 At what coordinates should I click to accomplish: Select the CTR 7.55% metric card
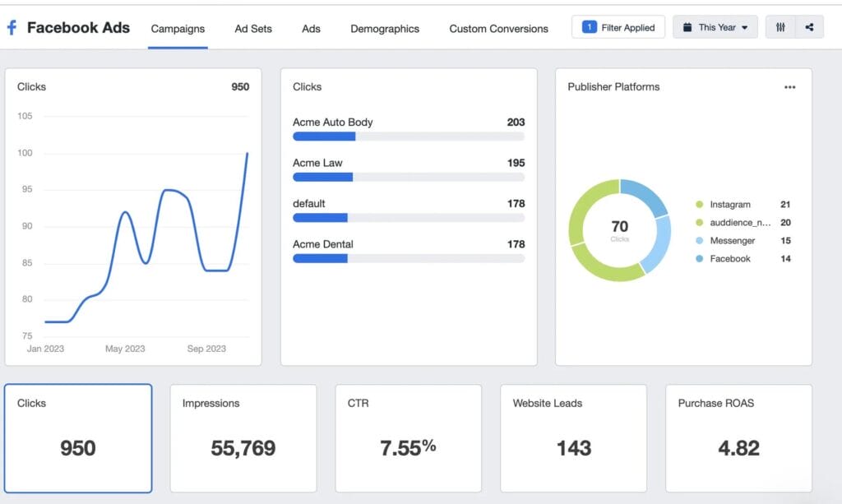pos(408,438)
